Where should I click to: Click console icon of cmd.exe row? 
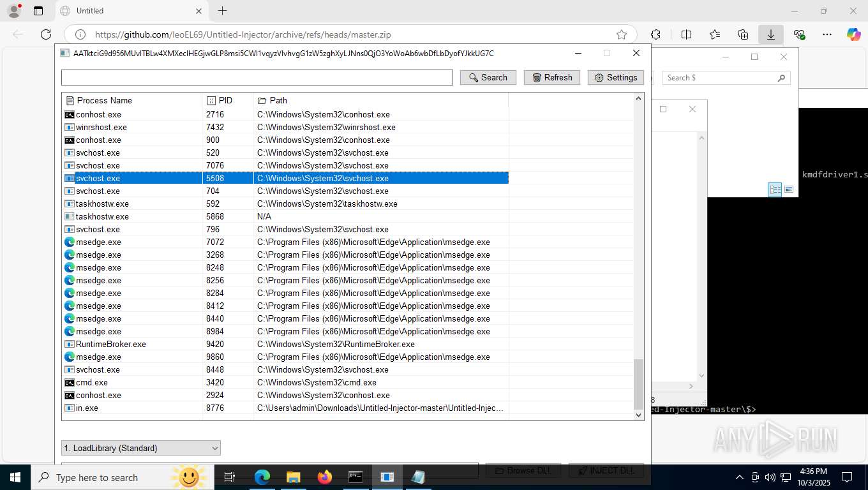click(x=70, y=382)
